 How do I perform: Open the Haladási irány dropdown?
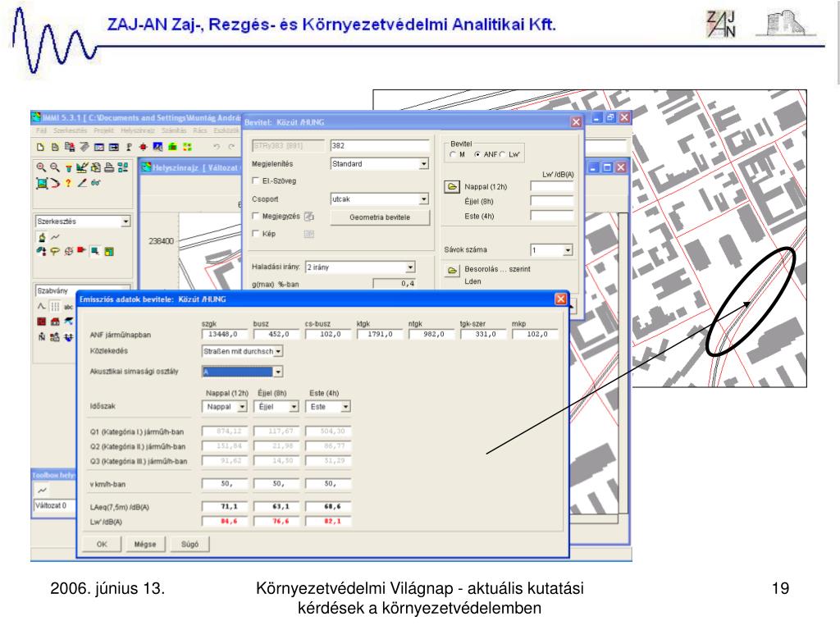pos(410,267)
